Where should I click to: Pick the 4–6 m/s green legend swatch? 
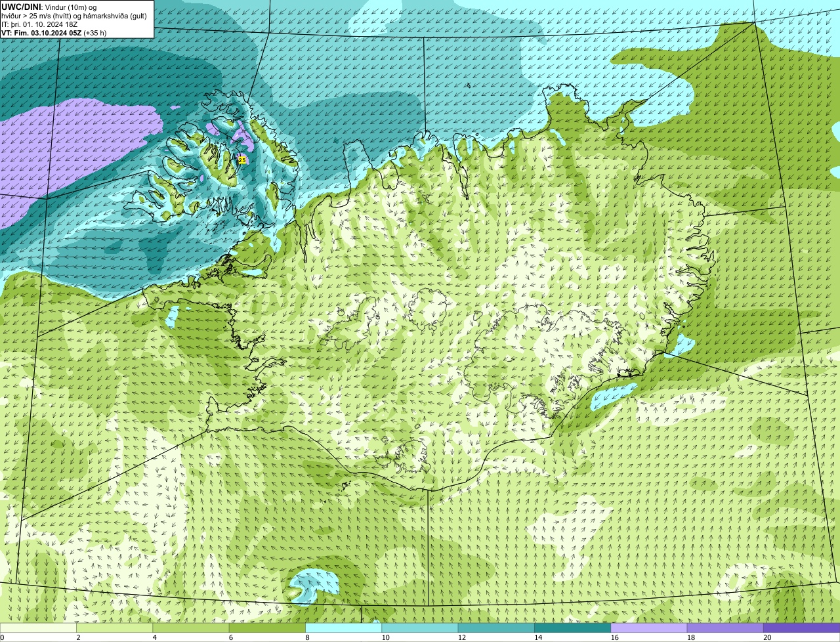click(x=191, y=628)
